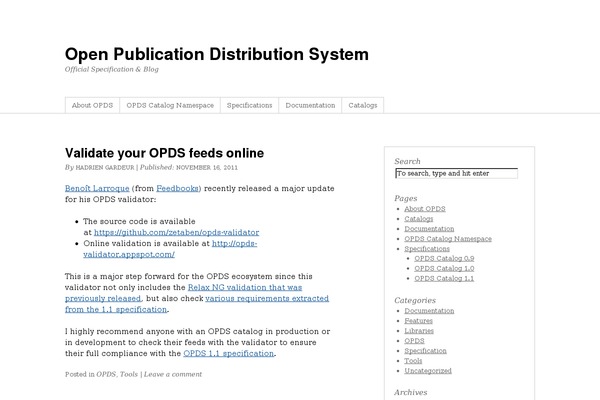Go to the Specifications navigation tab
600x400 pixels.
point(249,105)
